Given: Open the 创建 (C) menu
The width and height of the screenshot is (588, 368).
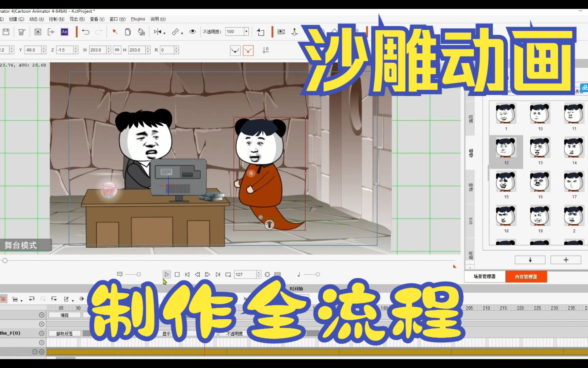Looking at the screenshot, I should click(x=16, y=19).
